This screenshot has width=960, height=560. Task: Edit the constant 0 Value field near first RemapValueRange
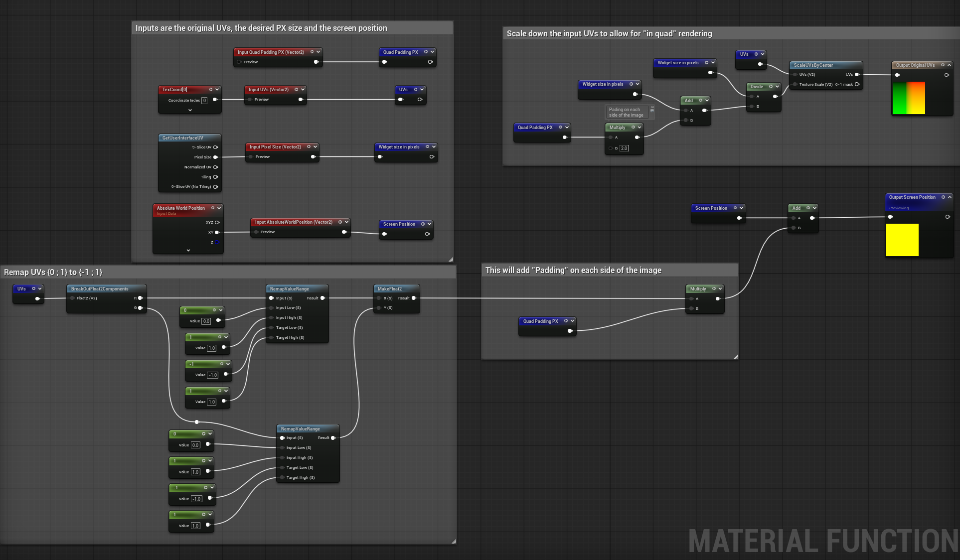click(x=206, y=321)
